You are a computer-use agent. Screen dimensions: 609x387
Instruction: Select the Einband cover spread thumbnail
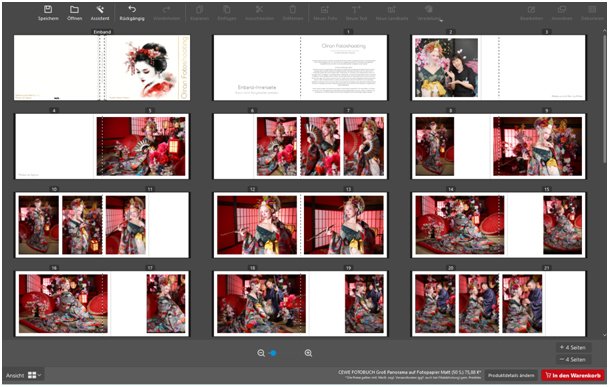(102, 68)
